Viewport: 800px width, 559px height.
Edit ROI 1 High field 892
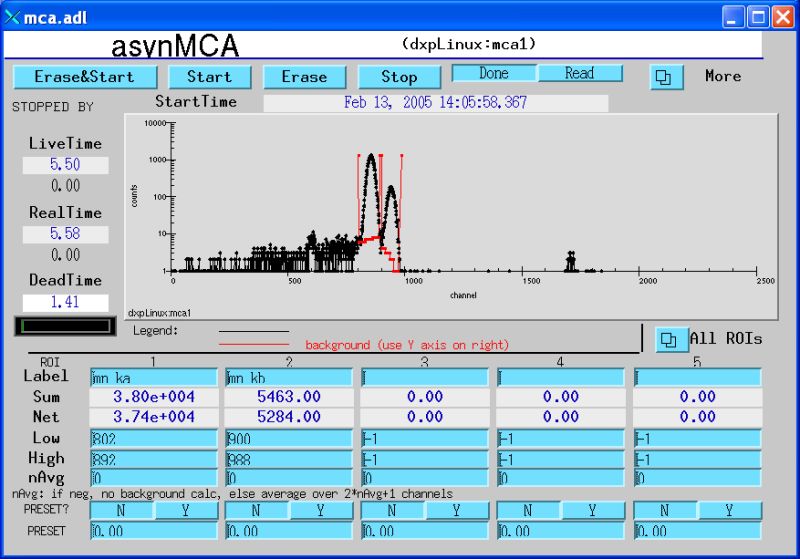coord(154,460)
